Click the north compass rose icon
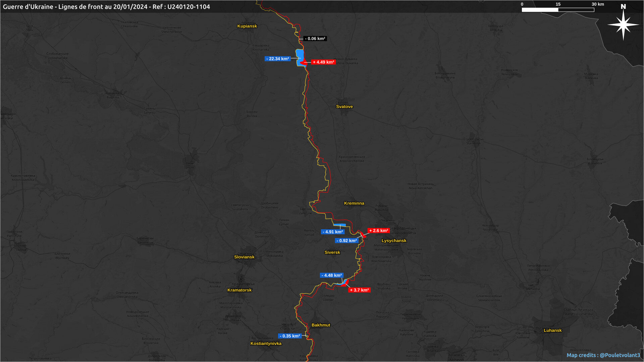The height and width of the screenshot is (362, 644). [x=623, y=24]
